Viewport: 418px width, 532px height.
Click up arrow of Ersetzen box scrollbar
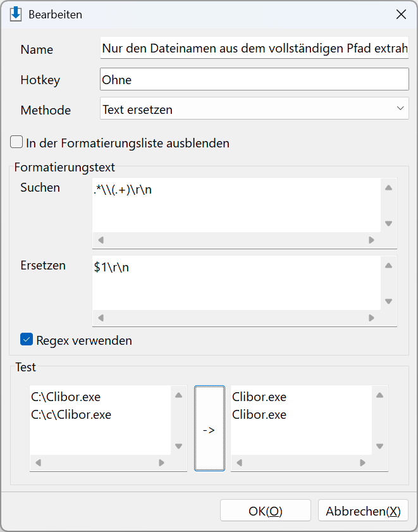(388, 266)
